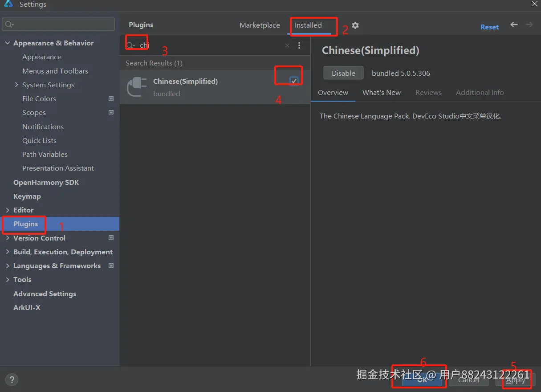Click the Apply button

516,380
